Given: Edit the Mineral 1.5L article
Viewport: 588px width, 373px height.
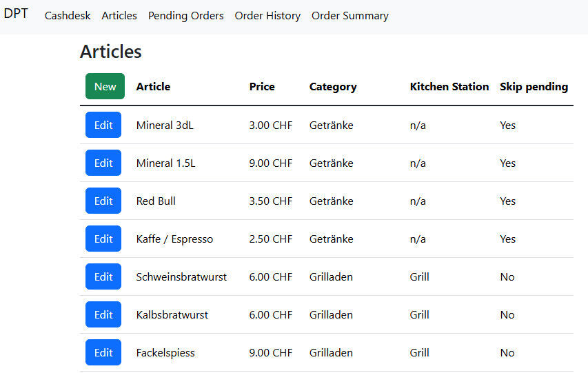Looking at the screenshot, I should pyautogui.click(x=103, y=163).
